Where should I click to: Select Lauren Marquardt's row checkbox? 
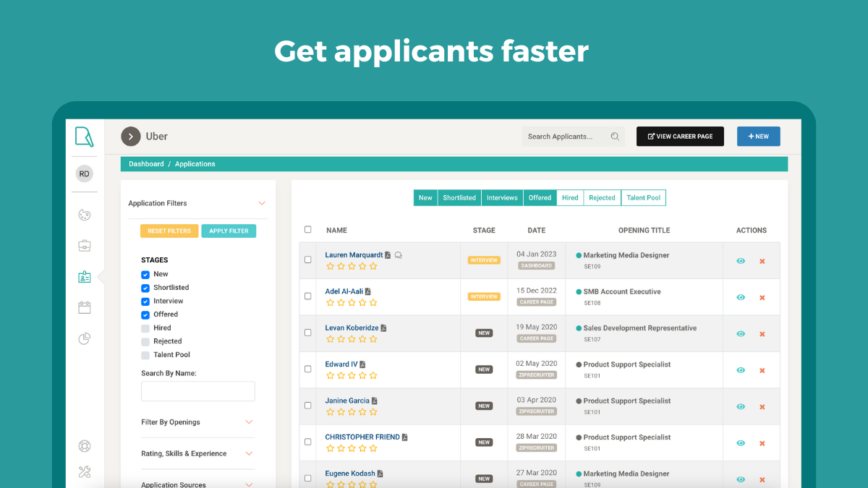pyautogui.click(x=307, y=260)
